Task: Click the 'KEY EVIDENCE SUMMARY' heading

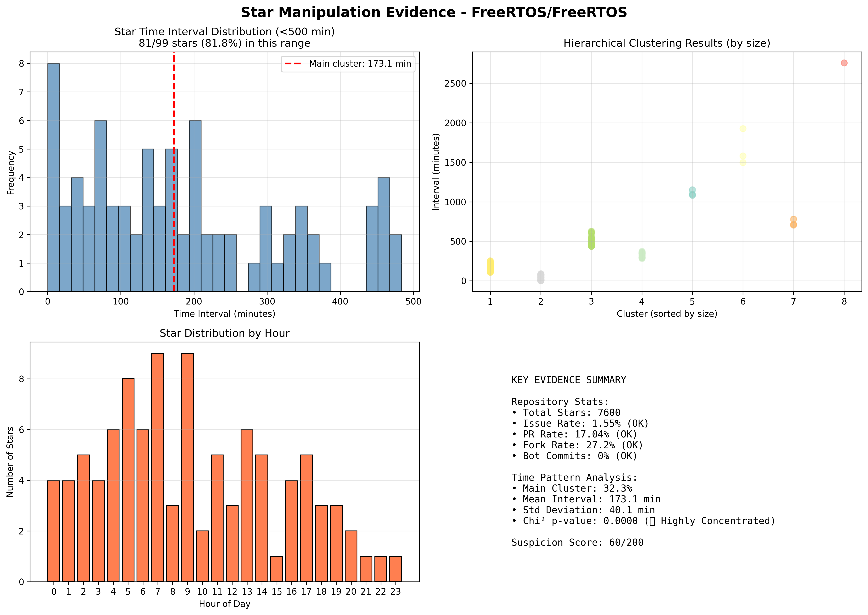Action: pos(568,380)
